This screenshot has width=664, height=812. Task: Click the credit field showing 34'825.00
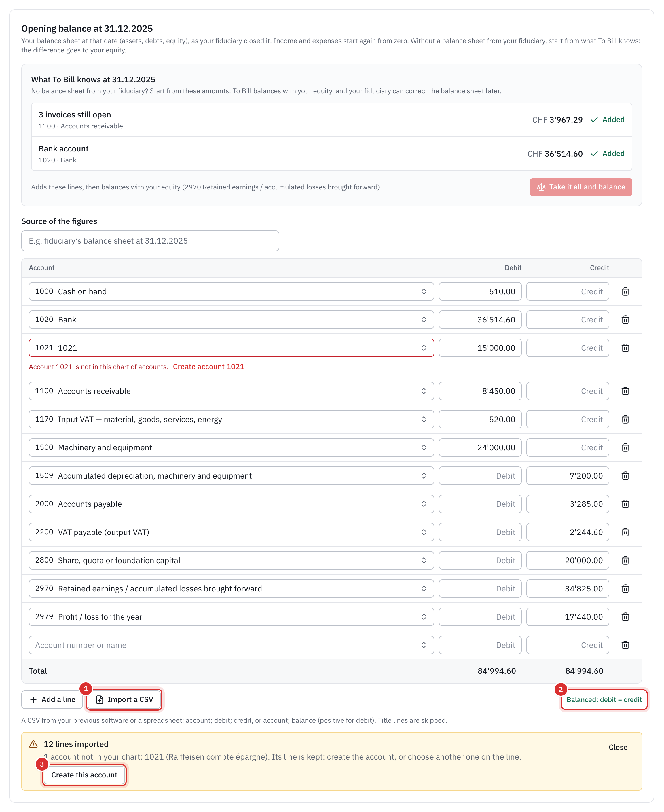(568, 589)
